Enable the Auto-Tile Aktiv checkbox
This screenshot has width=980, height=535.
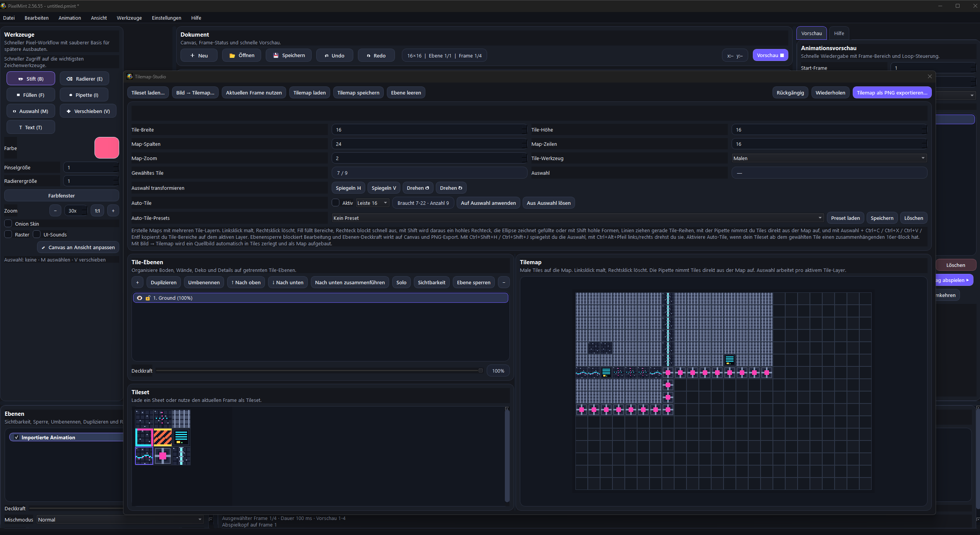[x=336, y=203]
